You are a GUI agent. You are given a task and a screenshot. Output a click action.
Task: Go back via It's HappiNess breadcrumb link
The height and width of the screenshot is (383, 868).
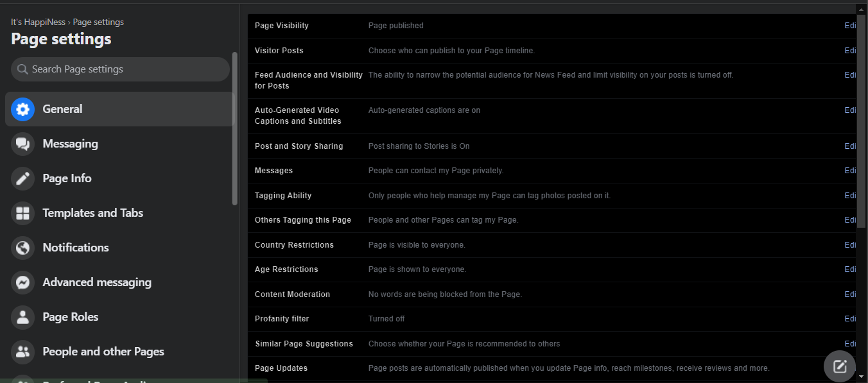click(37, 22)
